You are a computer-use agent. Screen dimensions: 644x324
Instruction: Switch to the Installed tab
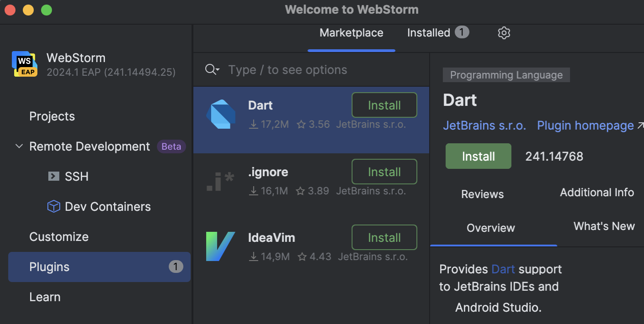428,32
